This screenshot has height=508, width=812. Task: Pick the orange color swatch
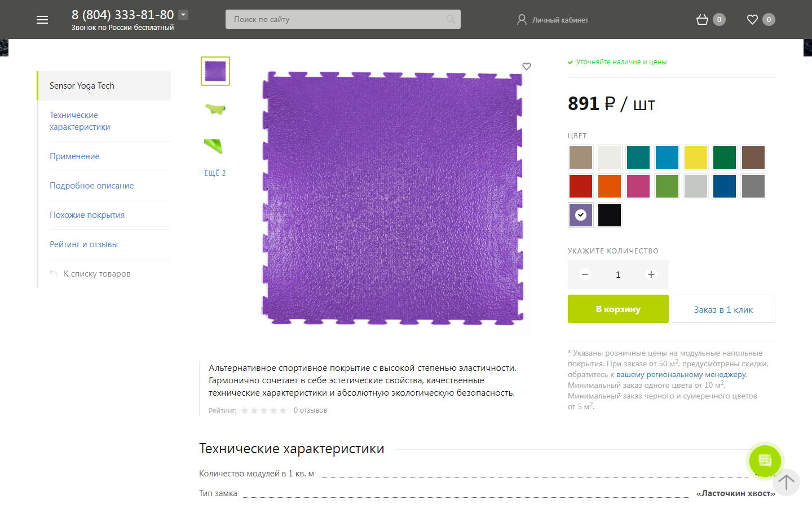point(610,186)
